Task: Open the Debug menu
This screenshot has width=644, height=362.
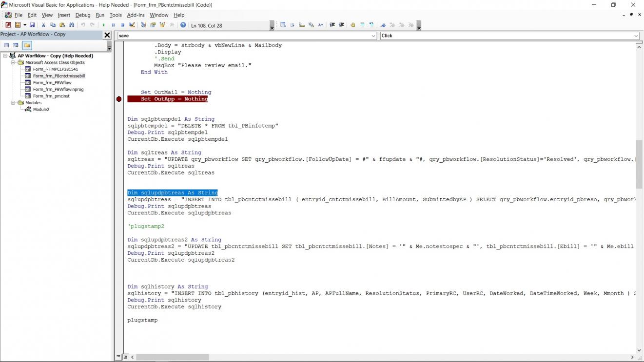Action: click(82, 15)
